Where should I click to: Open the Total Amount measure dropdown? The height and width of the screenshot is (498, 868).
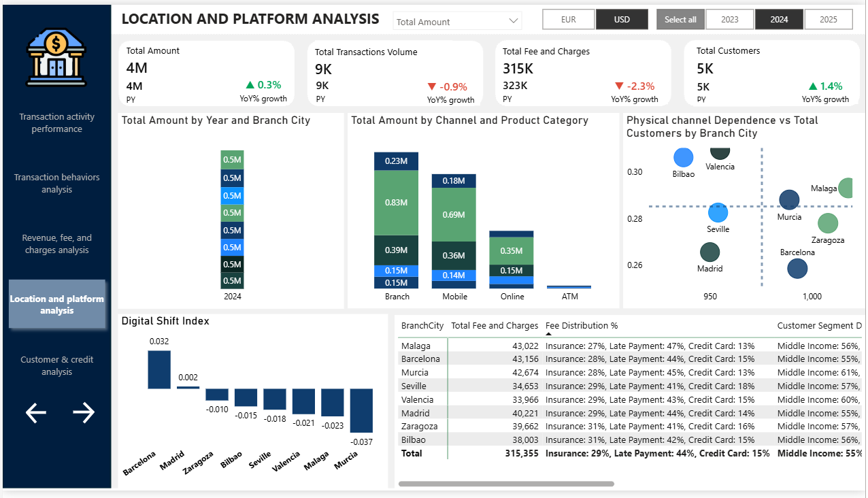click(x=457, y=22)
